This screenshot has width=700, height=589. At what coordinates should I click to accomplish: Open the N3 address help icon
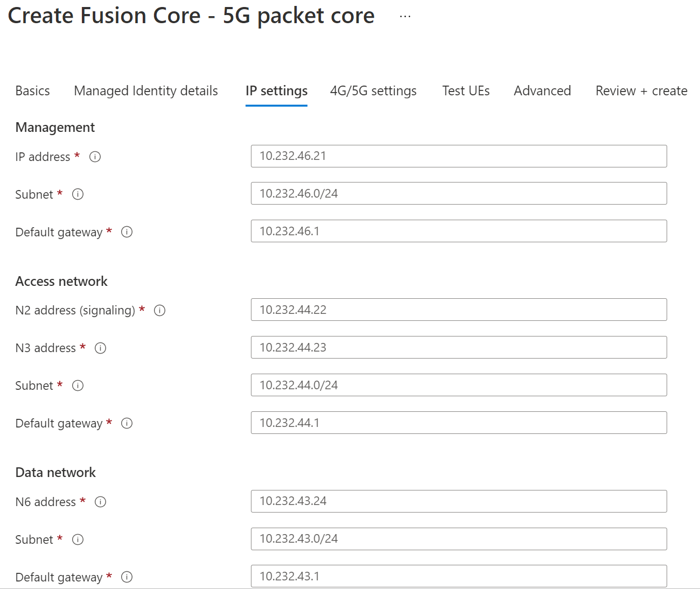click(x=100, y=348)
